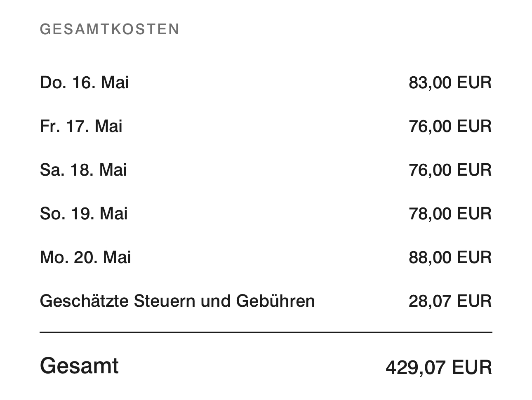Screen dimensions: 532x400
Task: Click the word Geschätzte
Action: (84, 301)
